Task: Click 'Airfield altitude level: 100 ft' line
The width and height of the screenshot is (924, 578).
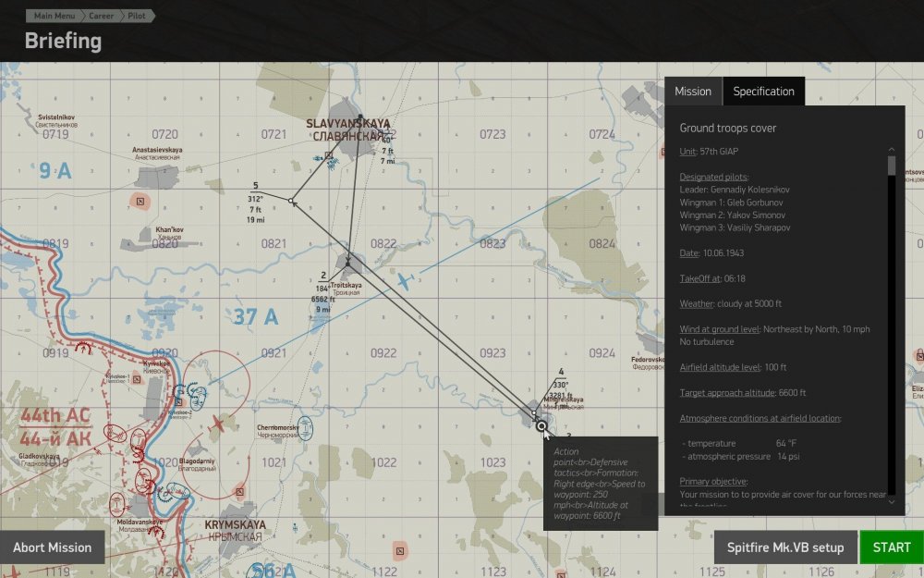Action: coord(733,367)
